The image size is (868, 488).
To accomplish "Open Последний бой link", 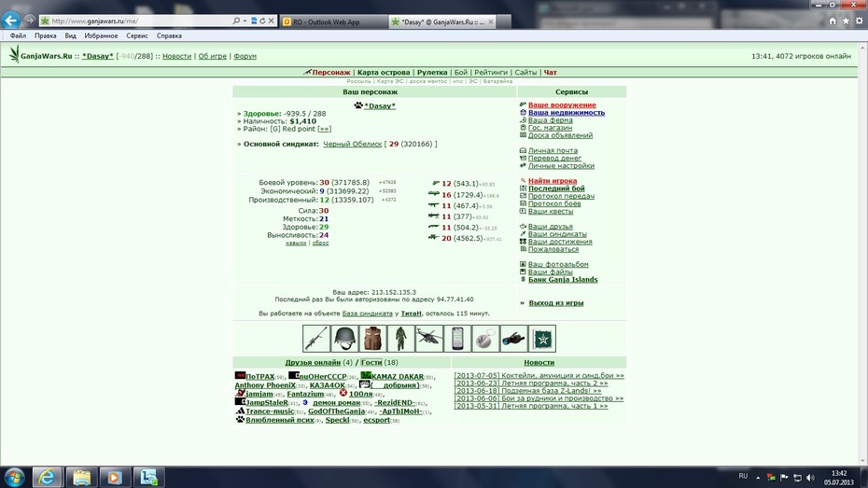I will pos(556,188).
